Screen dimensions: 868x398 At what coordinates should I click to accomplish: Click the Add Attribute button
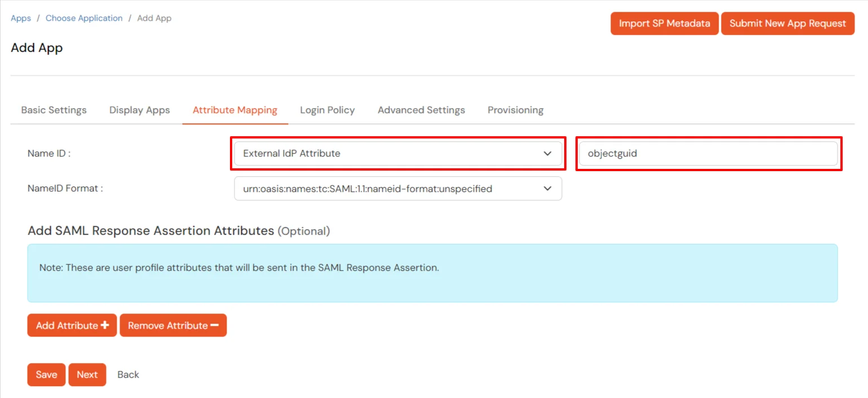pos(72,325)
